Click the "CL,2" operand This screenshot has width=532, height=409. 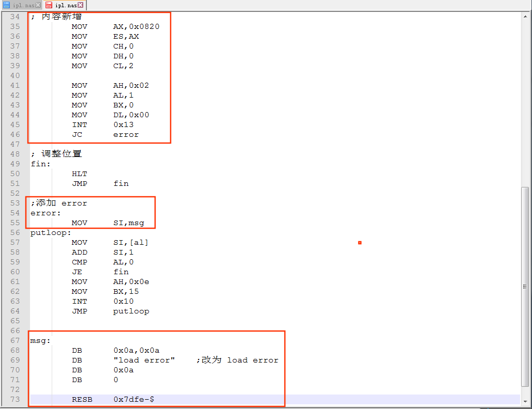point(123,66)
